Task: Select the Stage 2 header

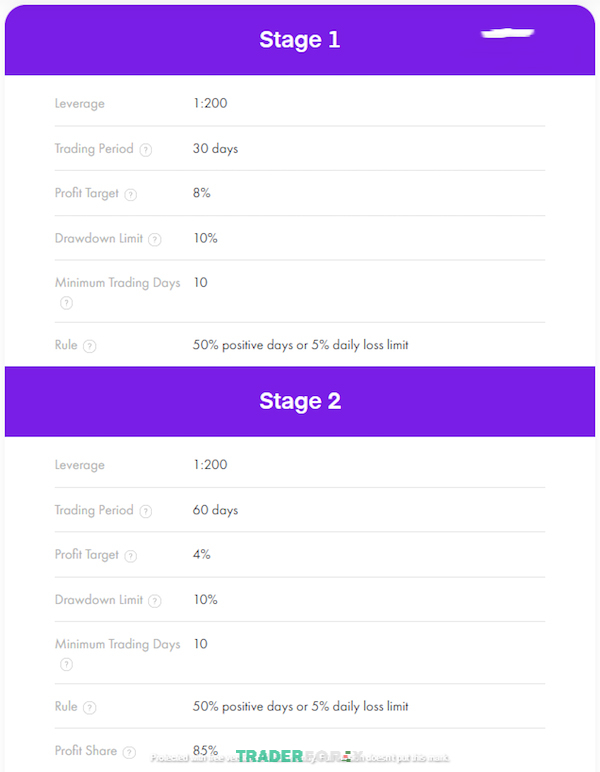Action: [300, 401]
